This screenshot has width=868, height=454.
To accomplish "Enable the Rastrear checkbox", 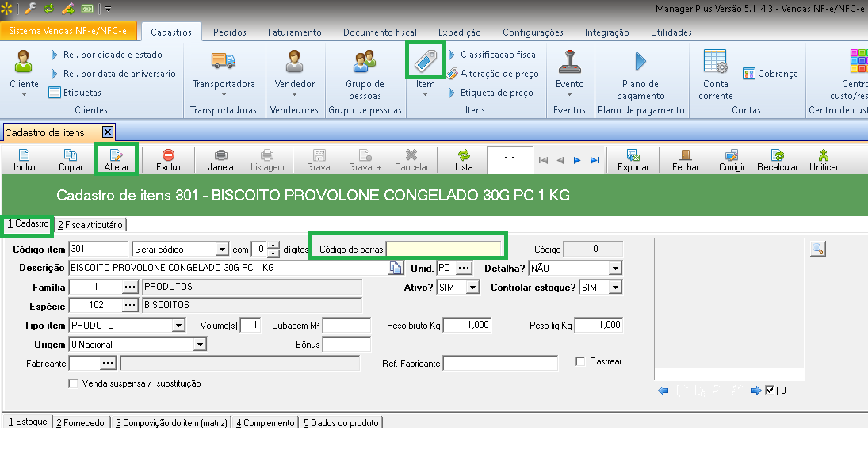I will point(581,362).
